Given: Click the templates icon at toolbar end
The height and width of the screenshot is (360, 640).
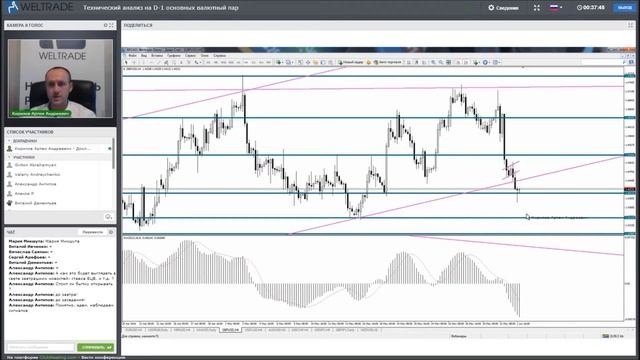Looking at the screenshot, I should pos(496,62).
